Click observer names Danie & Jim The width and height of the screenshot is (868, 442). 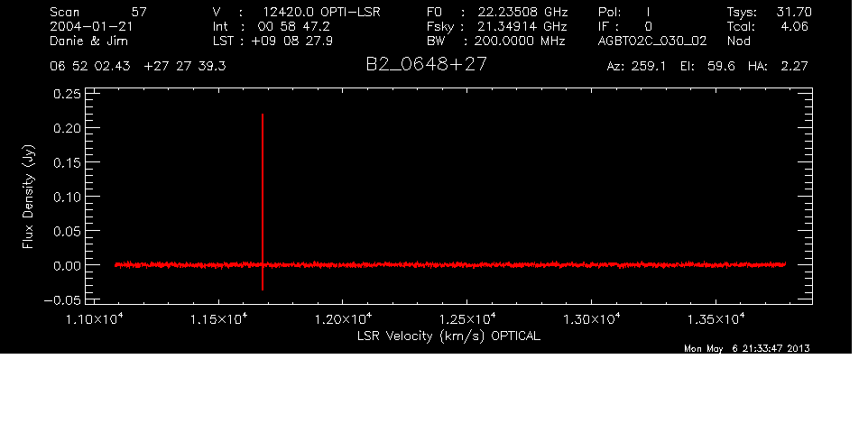point(88,41)
